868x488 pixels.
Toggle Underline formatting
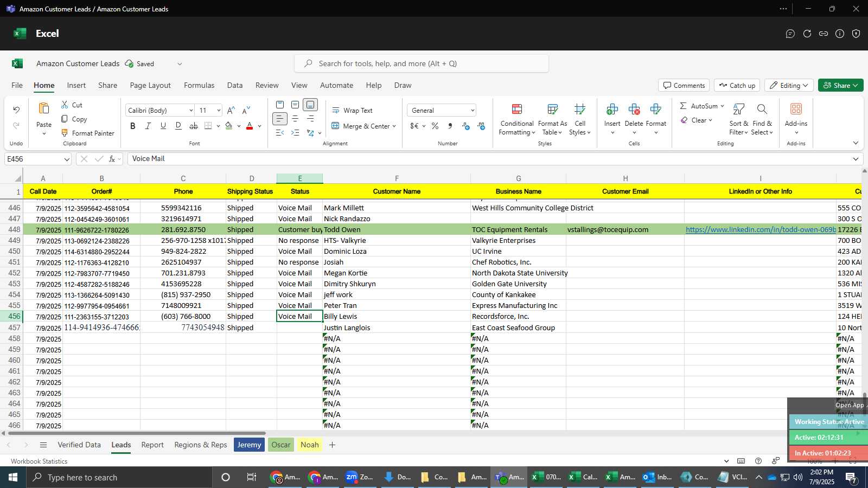pos(163,126)
